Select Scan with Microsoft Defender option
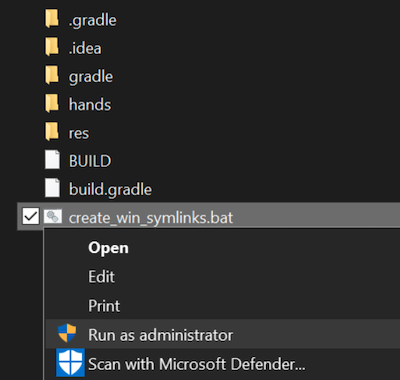Screen dimensions: 400x380 pyautogui.click(x=223, y=363)
